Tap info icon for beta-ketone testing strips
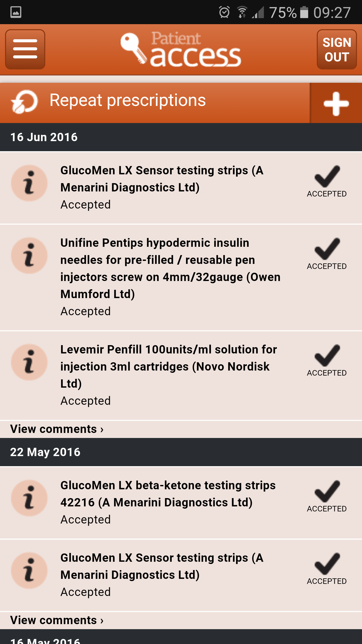The width and height of the screenshot is (362, 644). coord(29,498)
